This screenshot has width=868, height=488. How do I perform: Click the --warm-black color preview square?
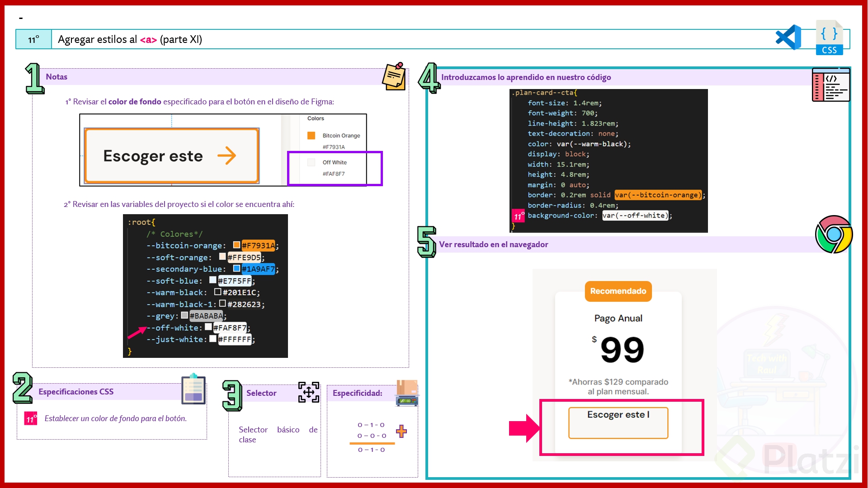coord(218,291)
